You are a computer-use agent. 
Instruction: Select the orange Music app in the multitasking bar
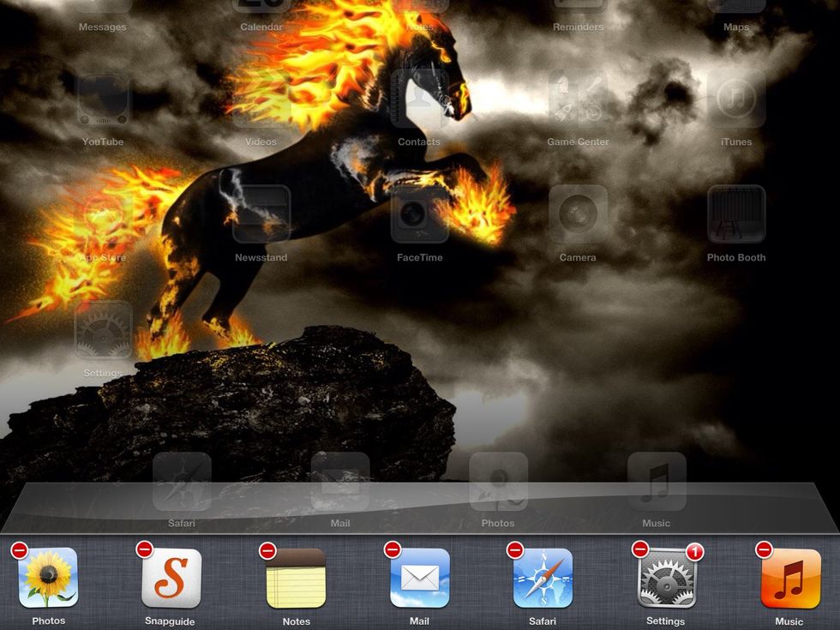pyautogui.click(x=789, y=579)
